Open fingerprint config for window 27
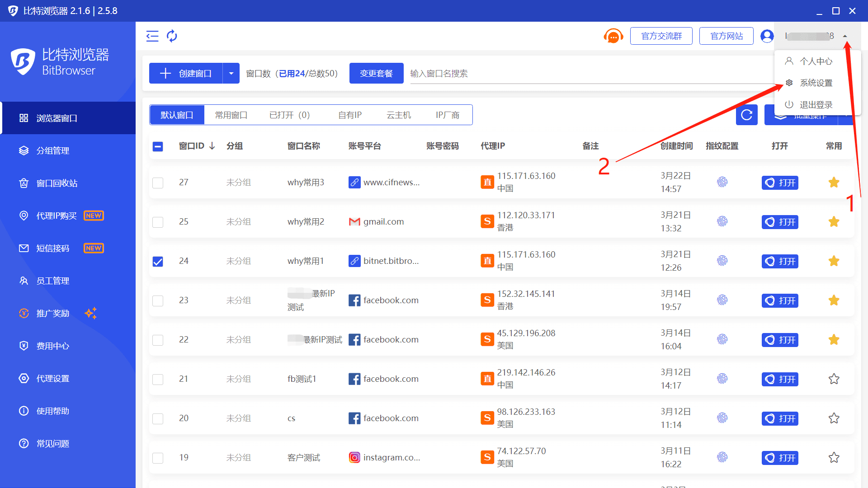 (722, 183)
